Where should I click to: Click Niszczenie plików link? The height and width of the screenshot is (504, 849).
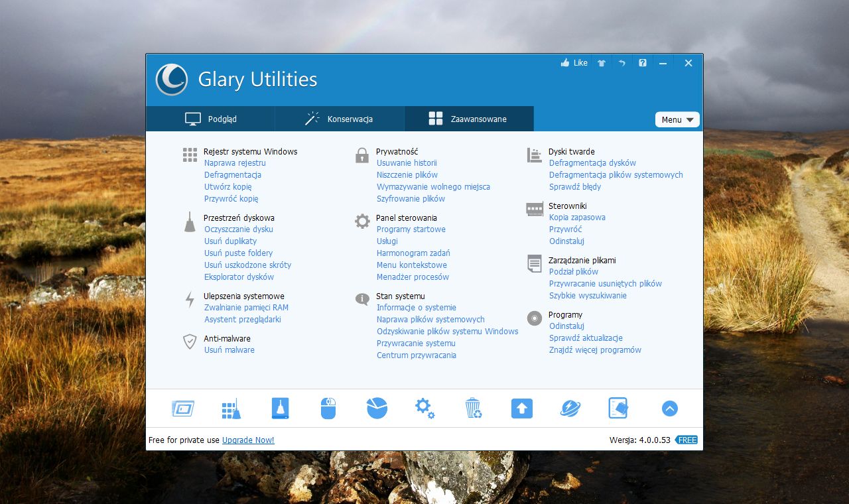[x=407, y=174]
